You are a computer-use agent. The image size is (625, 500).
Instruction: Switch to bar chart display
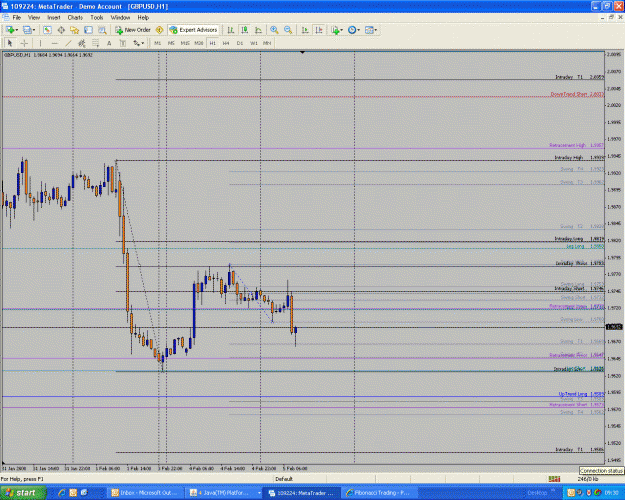click(x=230, y=30)
